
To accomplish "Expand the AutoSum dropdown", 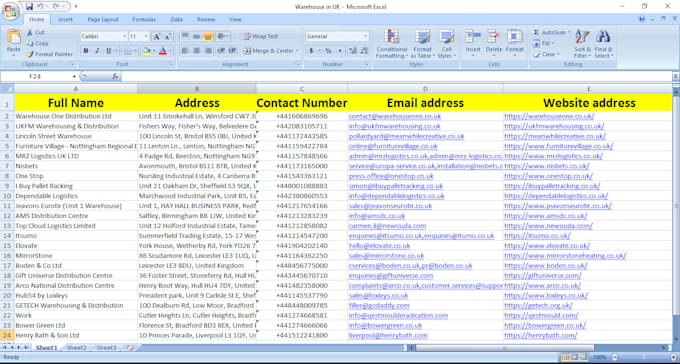I will (x=569, y=33).
